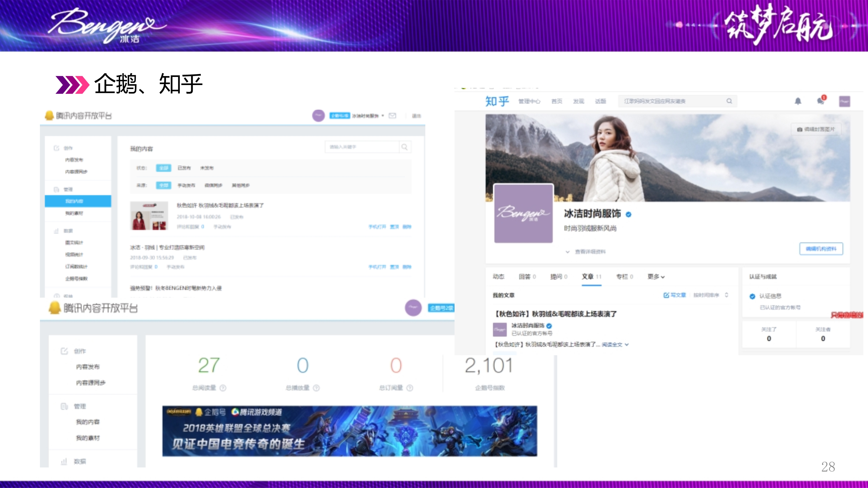
Task: Expand 查看详细资料 on Zhihu profile
Action: click(x=586, y=252)
